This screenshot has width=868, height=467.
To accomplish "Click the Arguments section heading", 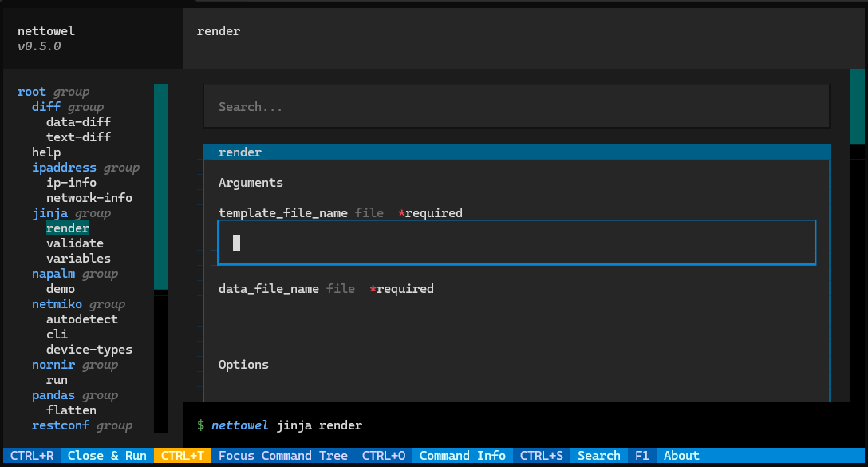I will click(x=251, y=183).
